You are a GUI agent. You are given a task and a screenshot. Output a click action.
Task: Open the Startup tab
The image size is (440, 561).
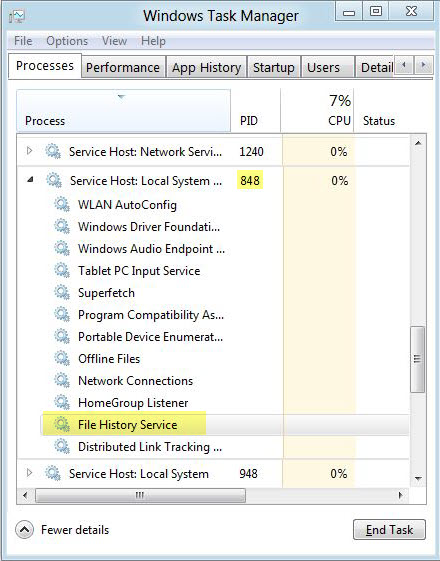[x=274, y=67]
